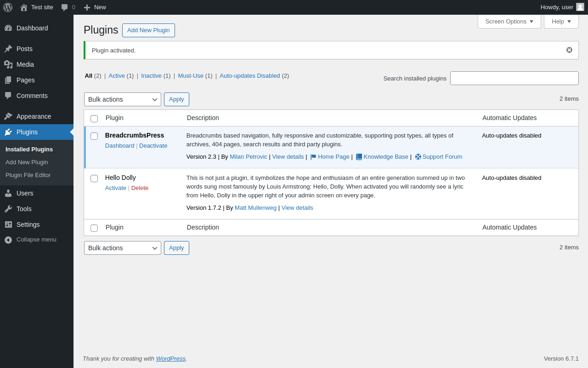Click the Users icon in sidebar
Viewport: 588px width, 368px height.
tap(8, 193)
